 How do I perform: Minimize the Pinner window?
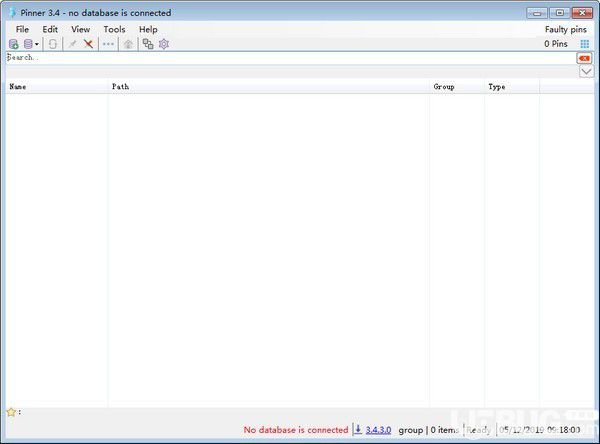click(x=537, y=13)
